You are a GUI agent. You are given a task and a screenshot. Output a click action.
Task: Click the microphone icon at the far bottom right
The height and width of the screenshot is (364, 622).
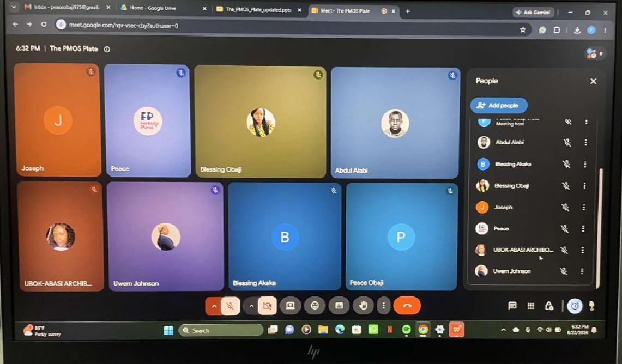[x=591, y=306]
